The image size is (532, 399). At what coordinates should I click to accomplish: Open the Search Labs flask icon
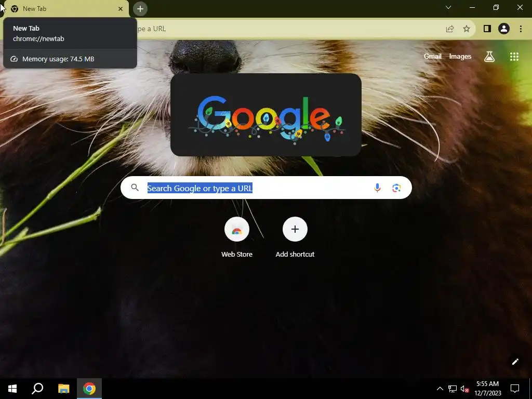(489, 57)
